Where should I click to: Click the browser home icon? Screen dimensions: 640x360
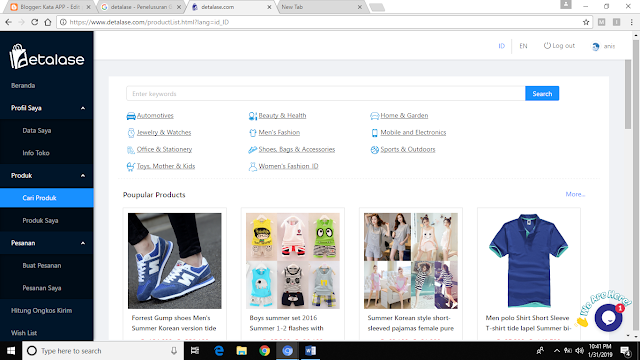click(x=48, y=22)
